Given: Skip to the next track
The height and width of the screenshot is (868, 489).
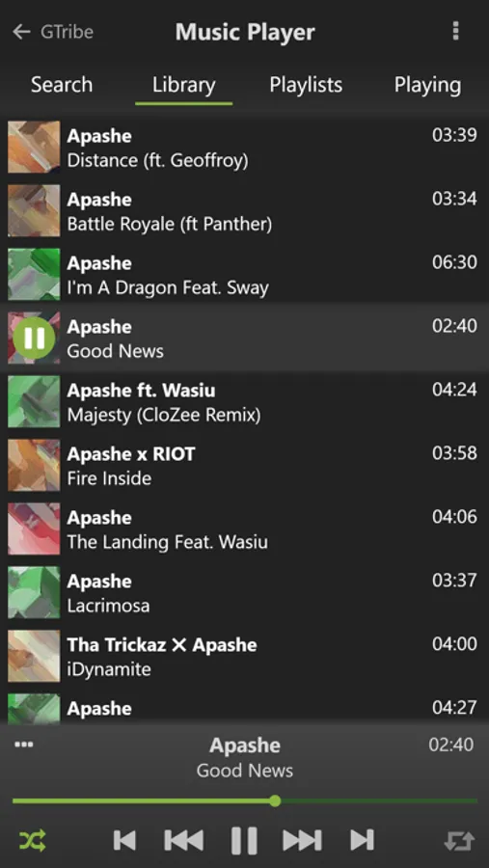Looking at the screenshot, I should coord(363,840).
